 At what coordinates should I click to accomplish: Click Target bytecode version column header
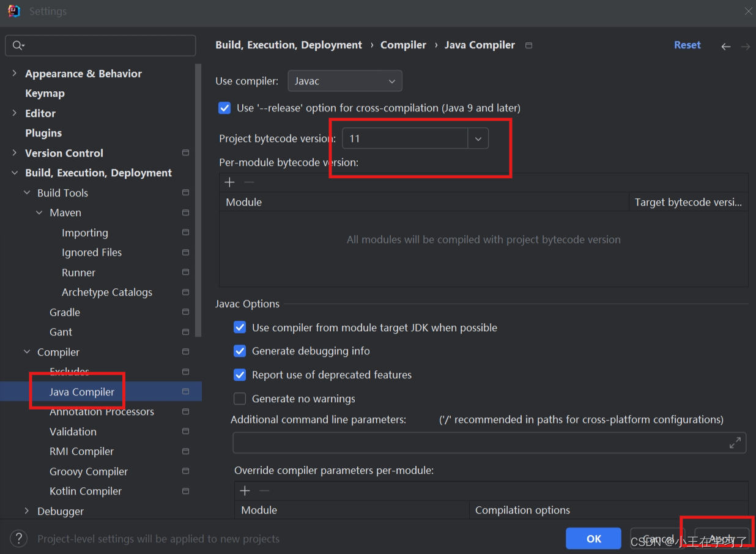coord(688,202)
